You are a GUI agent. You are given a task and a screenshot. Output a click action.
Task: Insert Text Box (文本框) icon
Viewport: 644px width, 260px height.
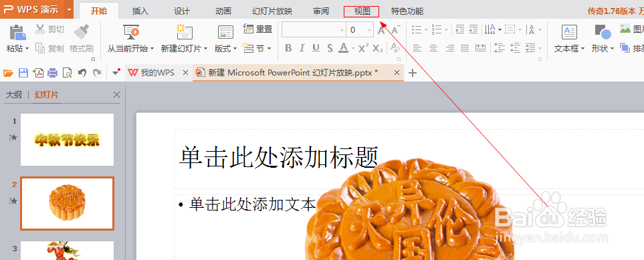tap(569, 32)
